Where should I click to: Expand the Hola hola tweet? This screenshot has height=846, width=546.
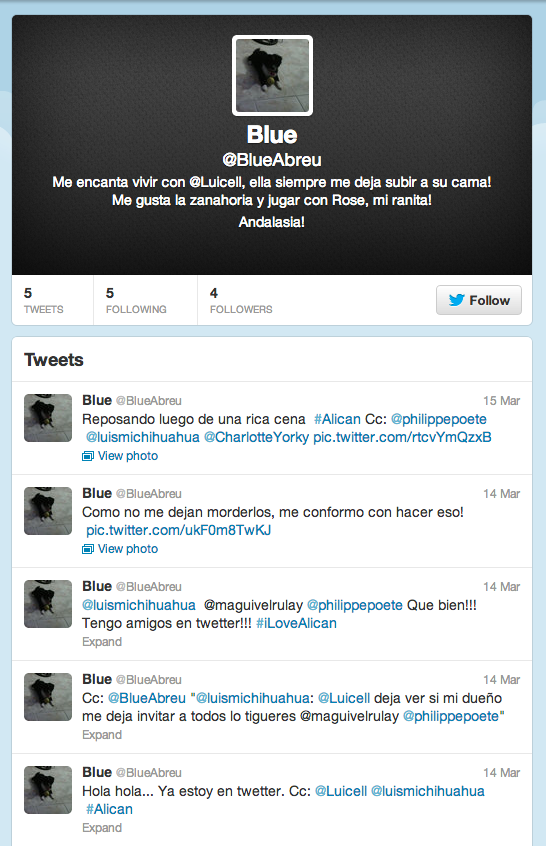102,828
